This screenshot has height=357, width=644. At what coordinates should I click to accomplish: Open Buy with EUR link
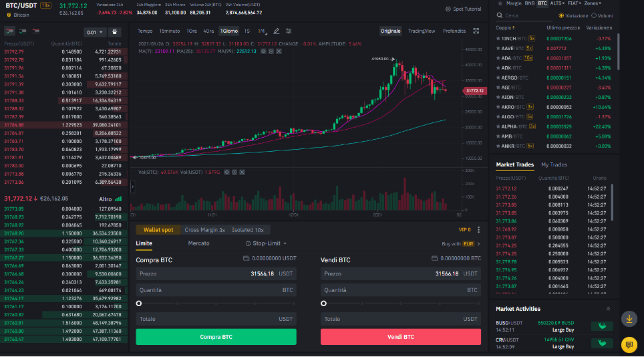(461, 244)
